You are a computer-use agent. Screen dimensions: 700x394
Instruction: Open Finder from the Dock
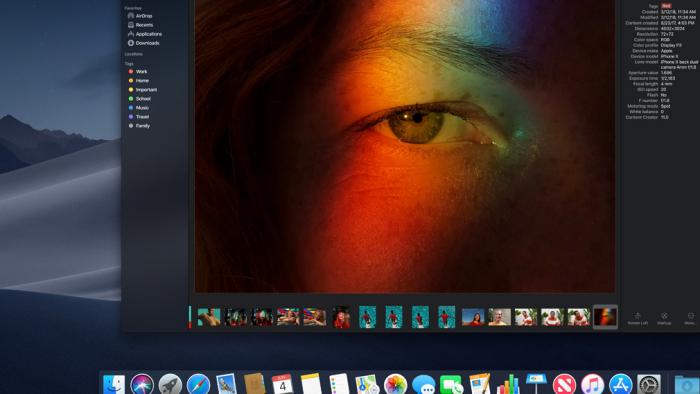(114, 385)
